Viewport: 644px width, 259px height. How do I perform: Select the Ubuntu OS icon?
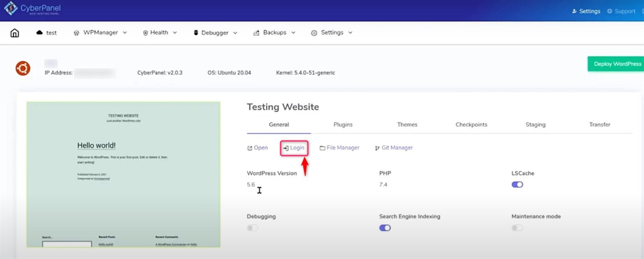(22, 68)
